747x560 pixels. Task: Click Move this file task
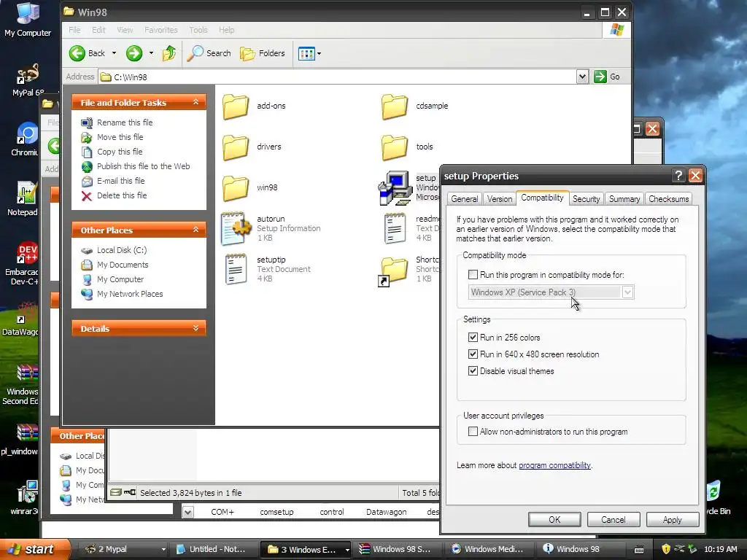click(x=120, y=137)
